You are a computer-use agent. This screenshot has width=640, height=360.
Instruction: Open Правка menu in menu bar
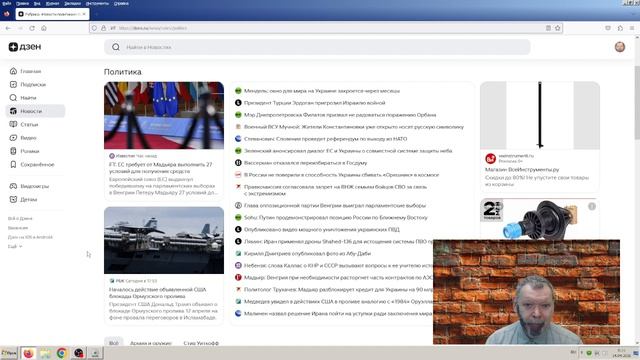[22, 3]
